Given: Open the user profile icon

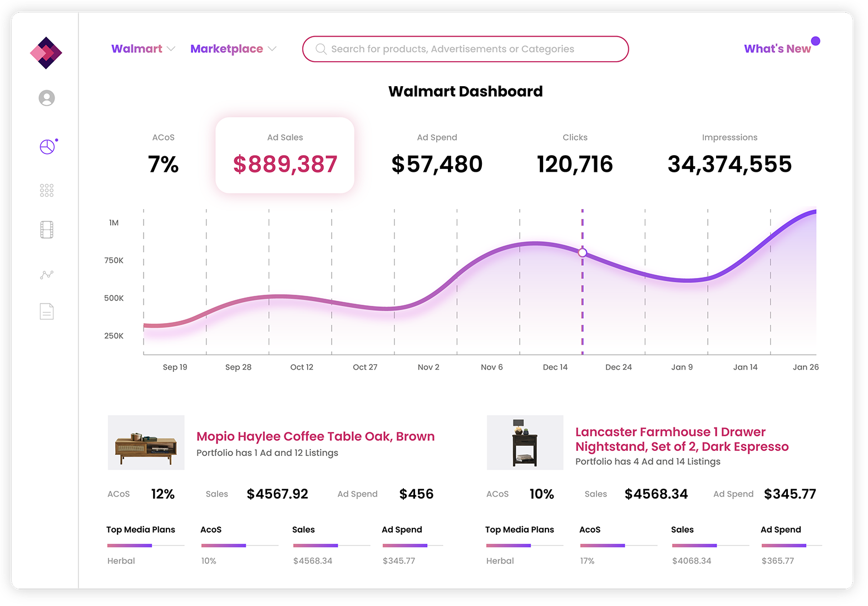Looking at the screenshot, I should coord(47,98).
